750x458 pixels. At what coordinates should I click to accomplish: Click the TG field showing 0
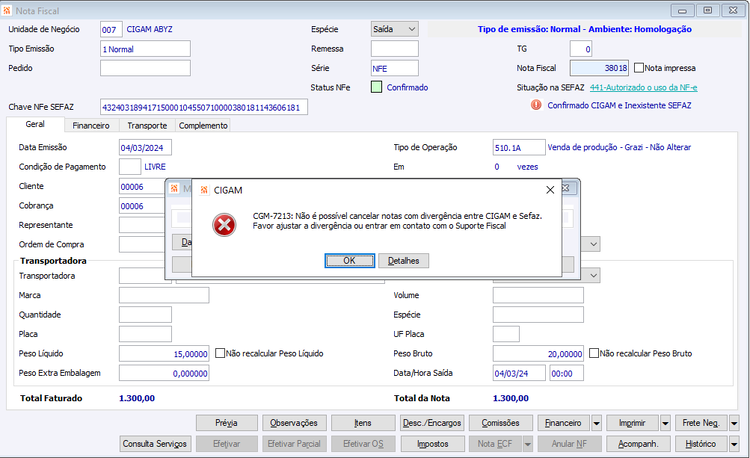pos(581,49)
